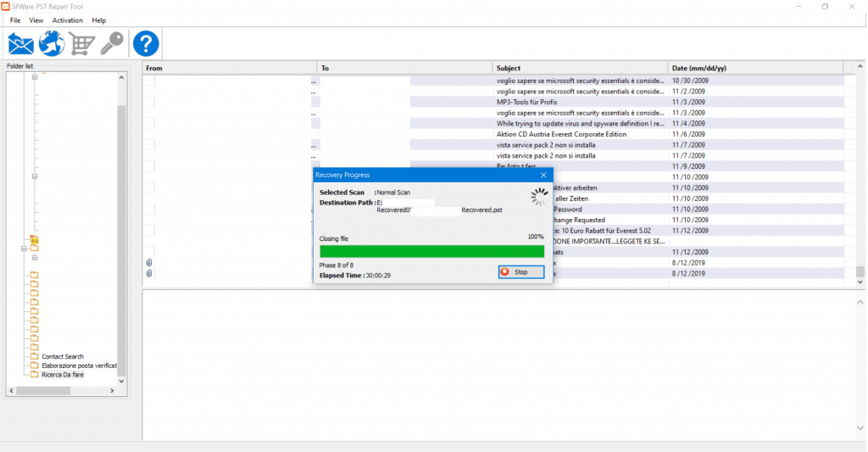Sort emails by the Subject column header

(x=580, y=68)
